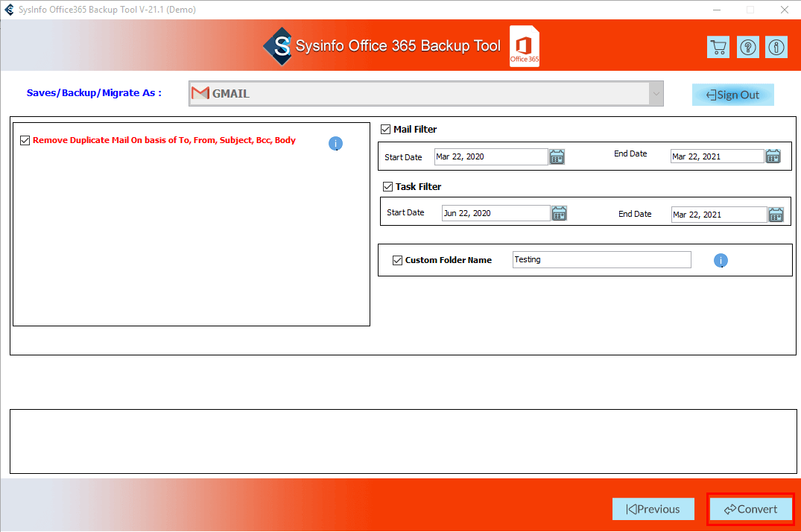Expand the Saves/Backup/Migrate As dropdown
This screenshot has width=801, height=532.
pos(656,94)
